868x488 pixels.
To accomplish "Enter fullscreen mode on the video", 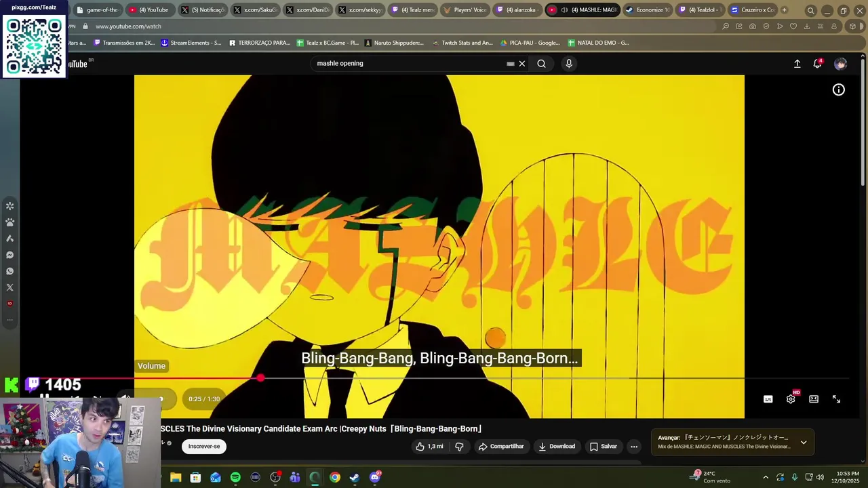I will [836, 399].
